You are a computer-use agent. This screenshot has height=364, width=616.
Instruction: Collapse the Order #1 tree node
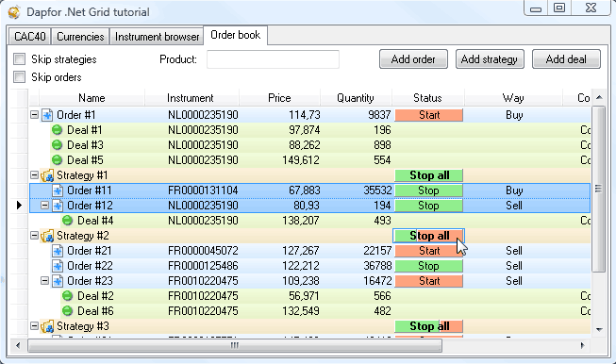tap(35, 115)
